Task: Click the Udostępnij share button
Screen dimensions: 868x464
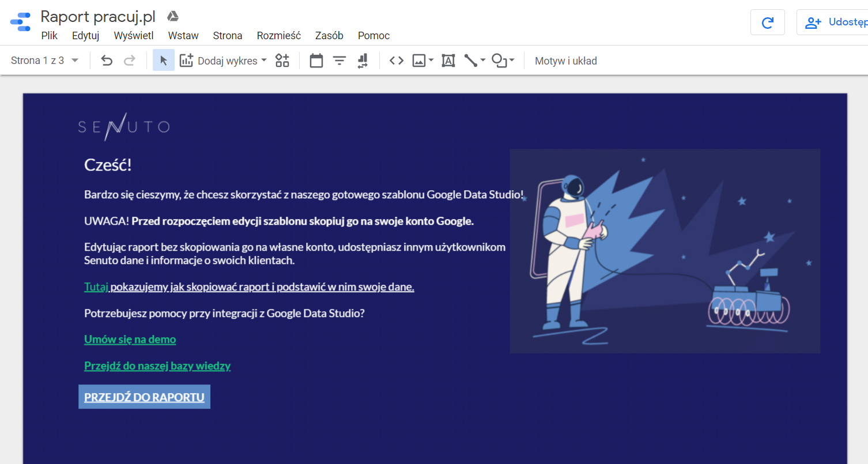Action: point(833,22)
